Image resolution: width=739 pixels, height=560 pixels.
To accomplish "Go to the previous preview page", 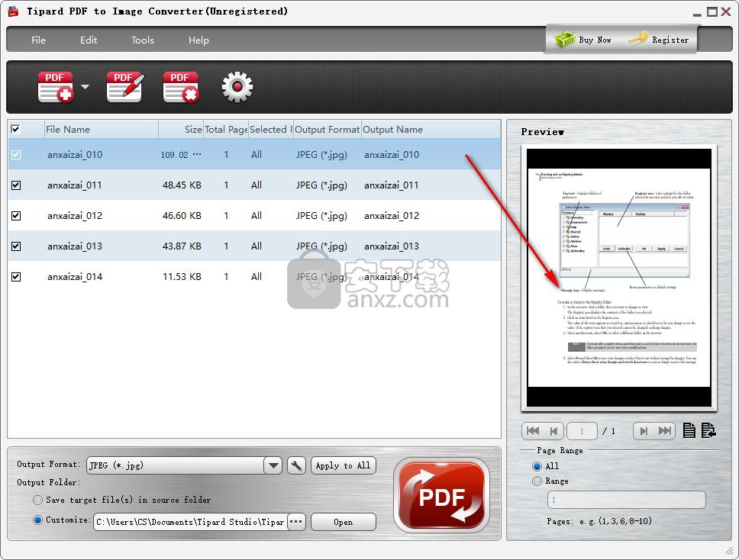I will 553,431.
